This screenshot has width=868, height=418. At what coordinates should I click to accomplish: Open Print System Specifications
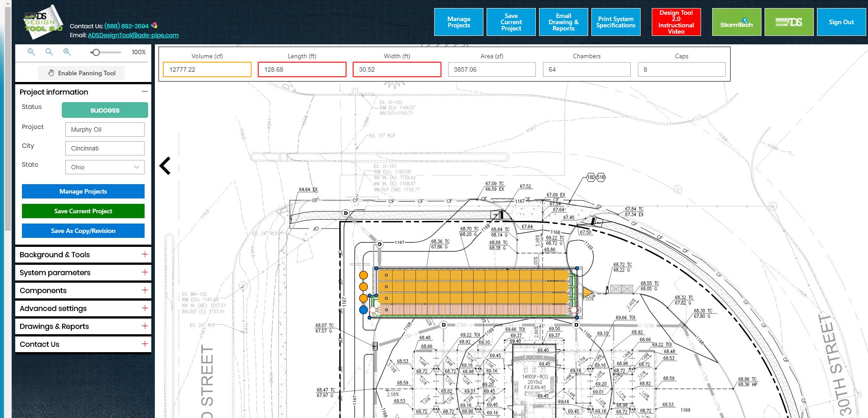(616, 22)
